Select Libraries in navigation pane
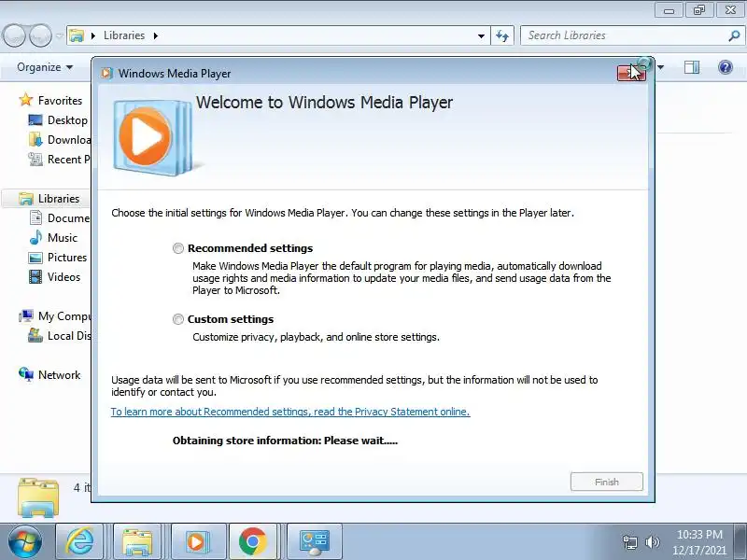The image size is (747, 560). click(59, 199)
